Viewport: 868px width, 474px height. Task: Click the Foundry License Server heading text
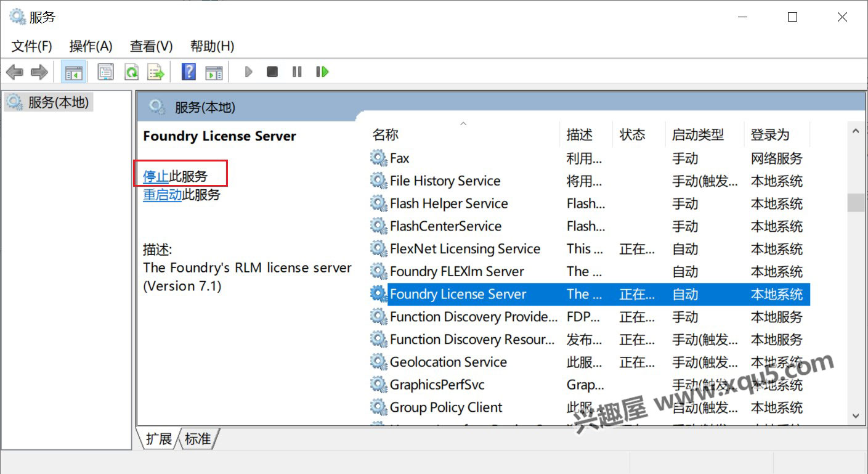[219, 136]
